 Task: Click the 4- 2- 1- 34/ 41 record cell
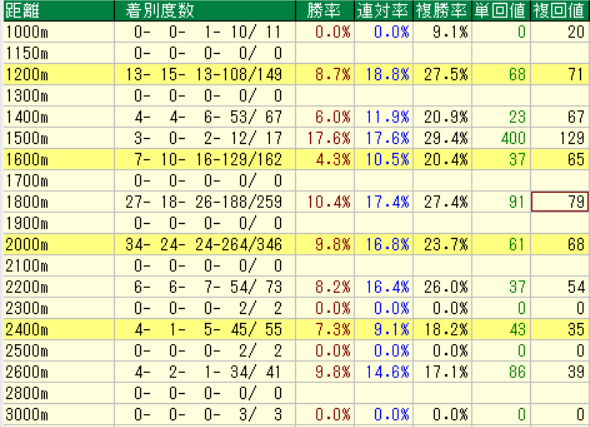point(205,372)
